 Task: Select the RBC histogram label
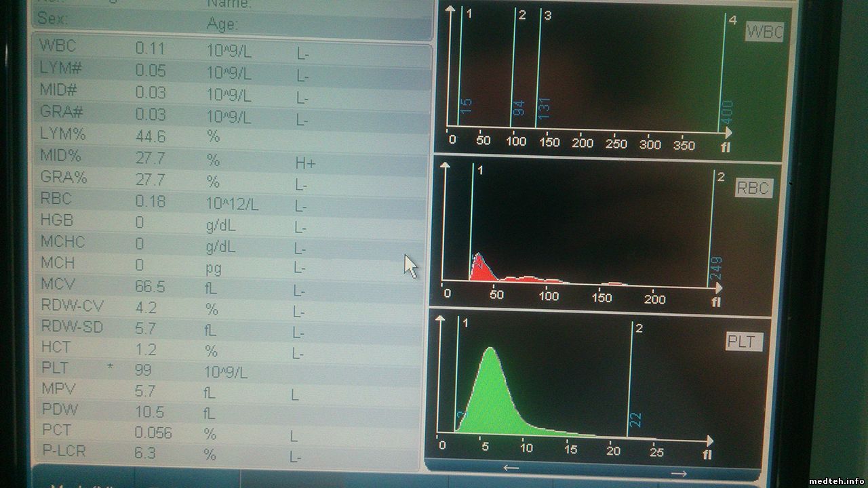point(753,188)
